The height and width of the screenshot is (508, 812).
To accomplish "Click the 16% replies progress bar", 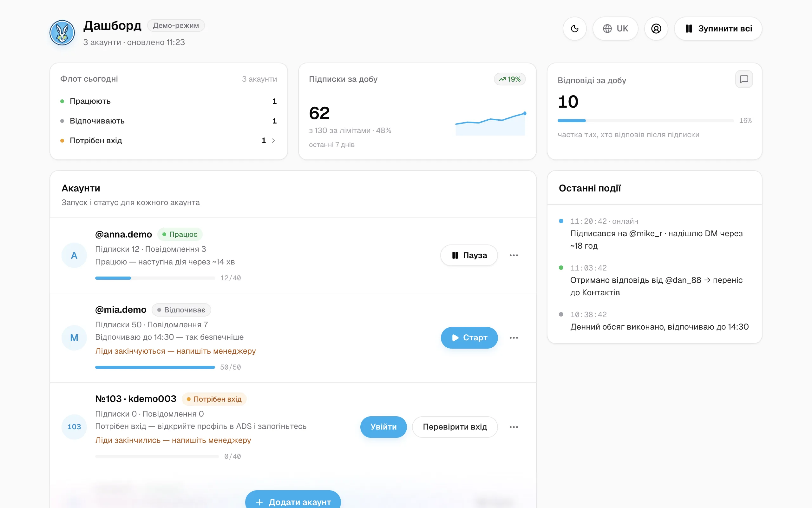I will (645, 121).
